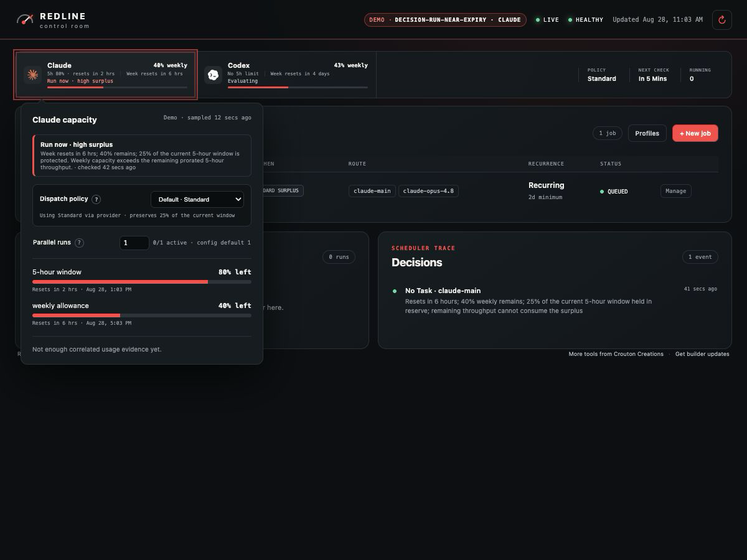
Task: Click the 2d minimum recurrence text
Action: pyautogui.click(x=545, y=197)
